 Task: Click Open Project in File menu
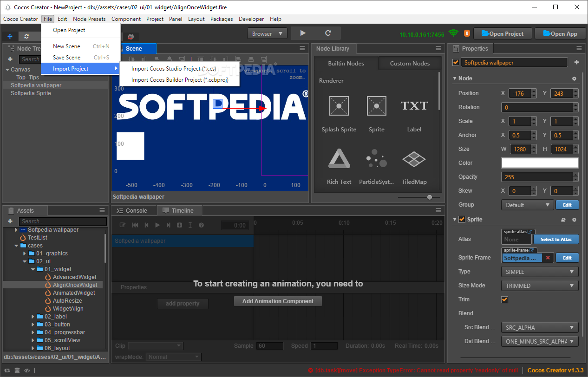pos(81,30)
